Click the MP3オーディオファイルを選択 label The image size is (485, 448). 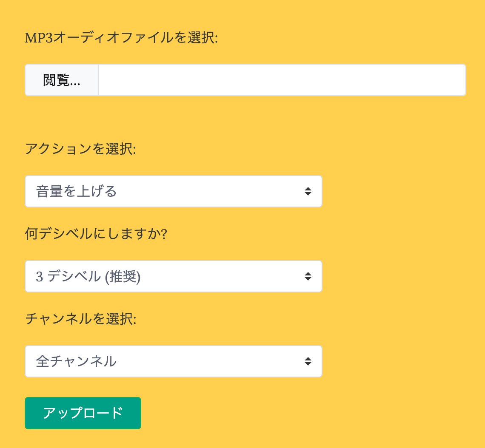pyautogui.click(x=121, y=38)
